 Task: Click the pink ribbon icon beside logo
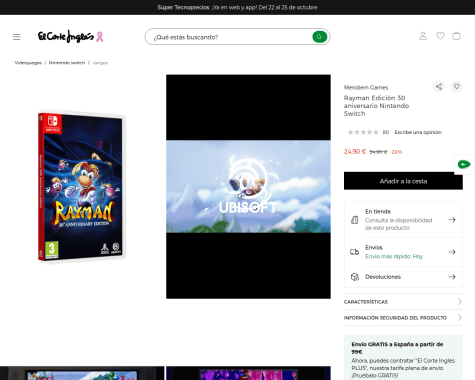click(x=100, y=37)
